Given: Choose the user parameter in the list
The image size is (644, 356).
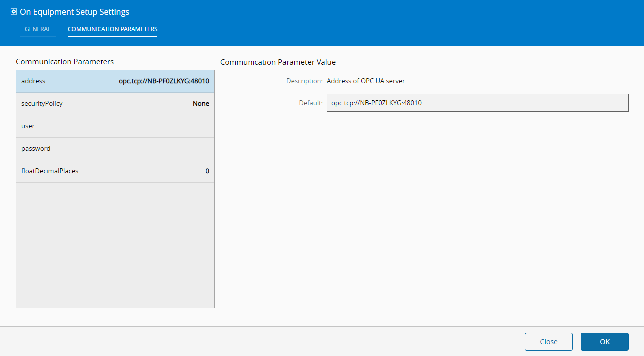Looking at the screenshot, I should click(115, 126).
